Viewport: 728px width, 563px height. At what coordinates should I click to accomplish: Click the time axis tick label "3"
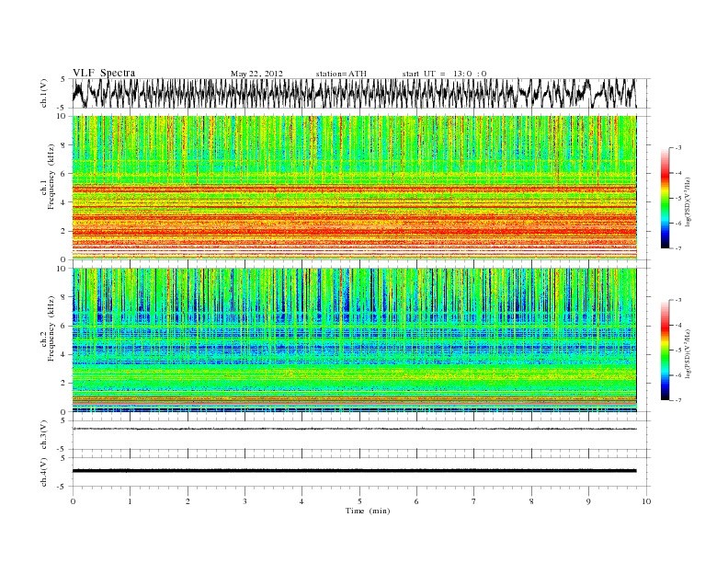point(245,501)
